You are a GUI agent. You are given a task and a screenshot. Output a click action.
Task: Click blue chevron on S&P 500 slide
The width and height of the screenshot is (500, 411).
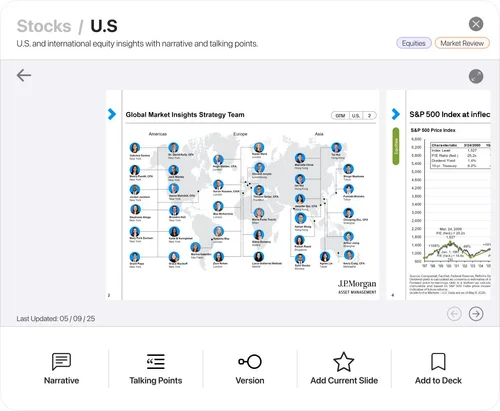[x=396, y=114]
